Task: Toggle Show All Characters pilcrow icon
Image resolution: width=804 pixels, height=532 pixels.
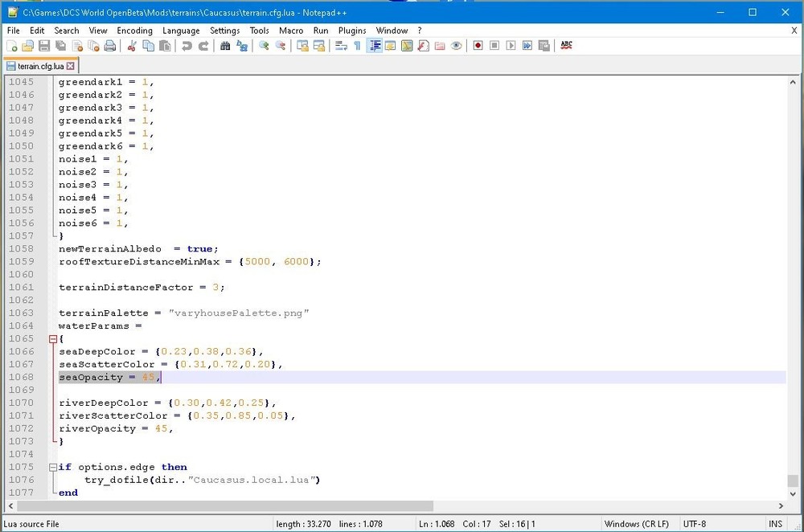Action: [357, 46]
